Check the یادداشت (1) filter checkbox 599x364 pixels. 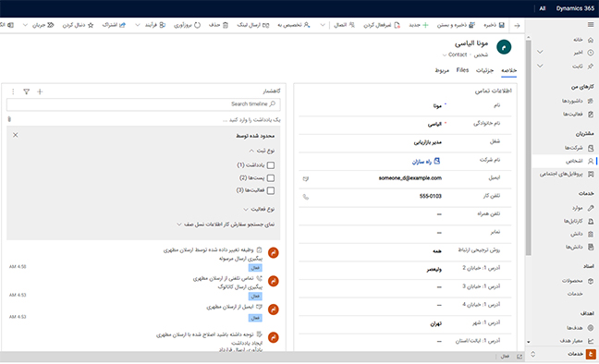(x=271, y=165)
